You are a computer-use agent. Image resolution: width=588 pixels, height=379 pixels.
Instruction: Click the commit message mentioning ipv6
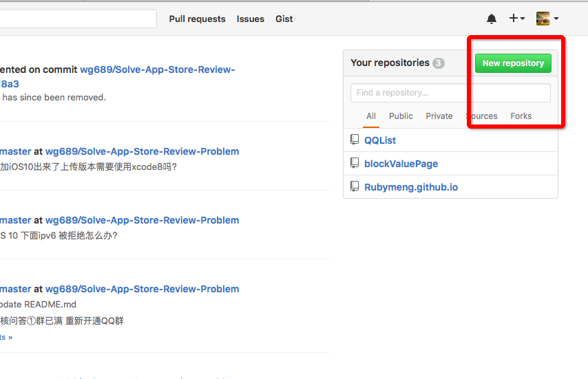point(59,235)
